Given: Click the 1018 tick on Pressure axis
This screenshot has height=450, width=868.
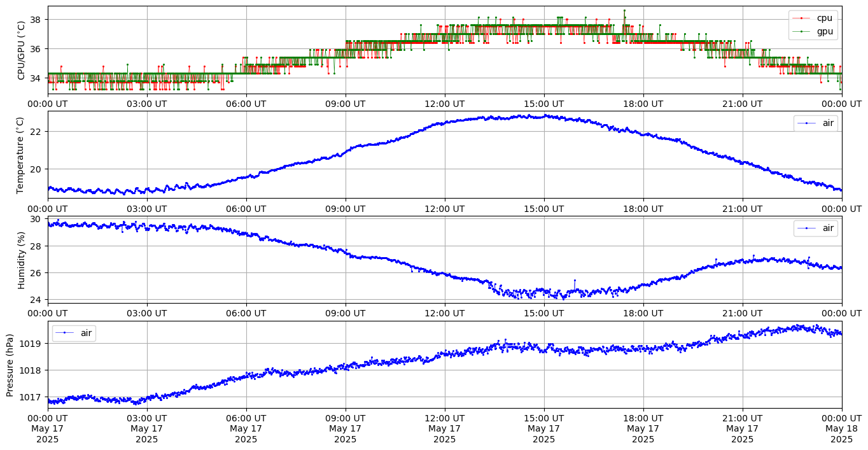Looking at the screenshot, I should [29, 370].
